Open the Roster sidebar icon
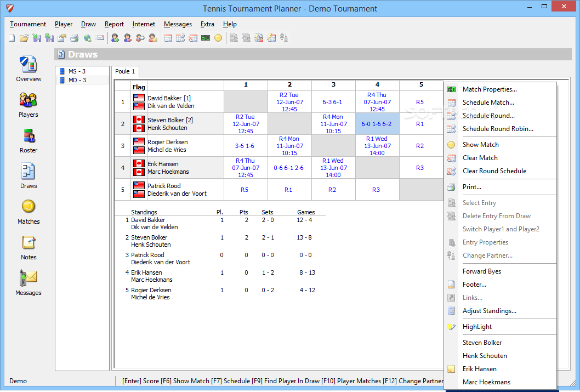The height and width of the screenshot is (392, 580). [29, 140]
